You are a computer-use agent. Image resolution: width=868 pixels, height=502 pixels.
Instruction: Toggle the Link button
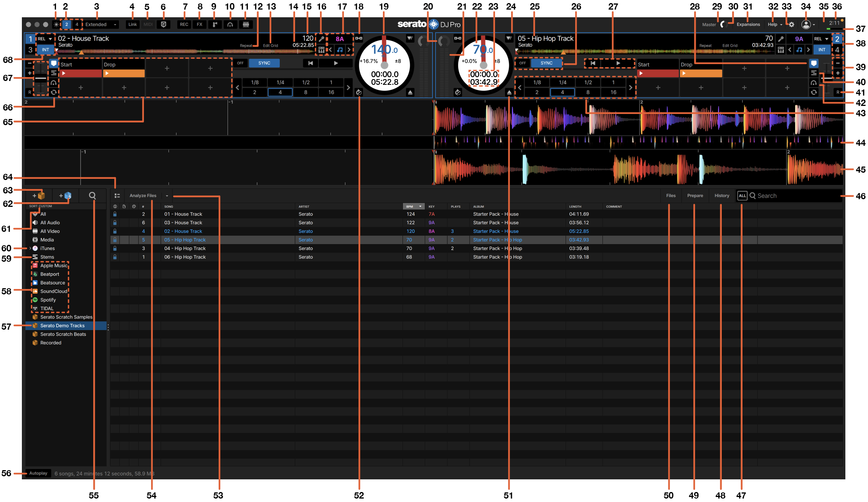click(132, 25)
